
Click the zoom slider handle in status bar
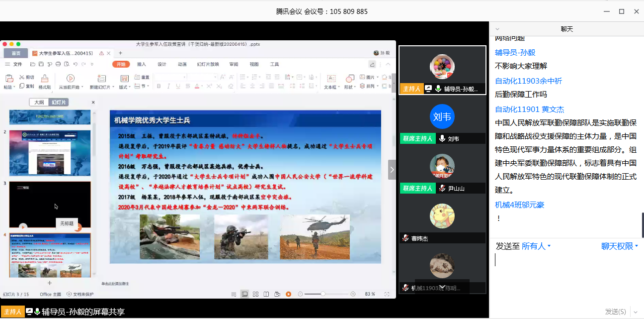pos(323,294)
